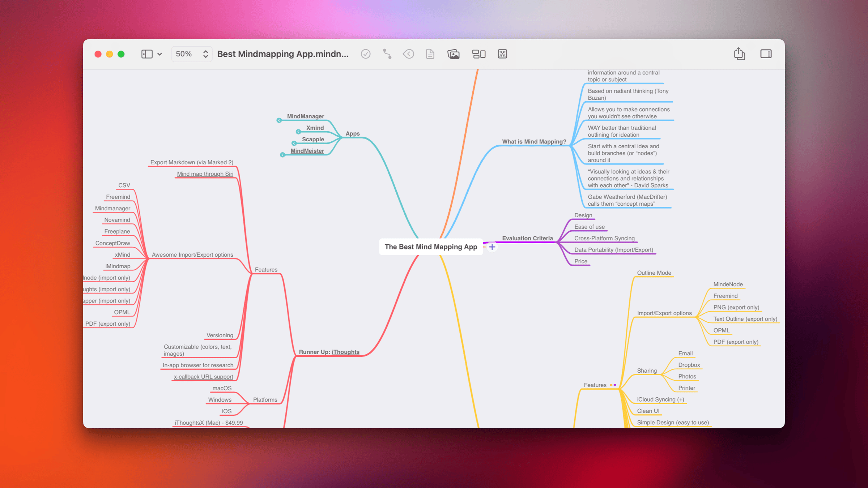Select the Cross-Platform Syncing node
868x488 pixels.
(604, 239)
